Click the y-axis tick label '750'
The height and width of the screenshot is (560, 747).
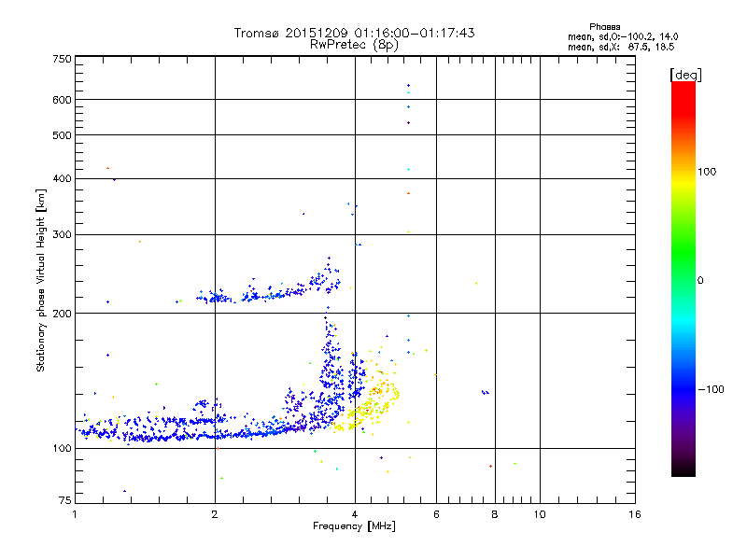(62, 59)
